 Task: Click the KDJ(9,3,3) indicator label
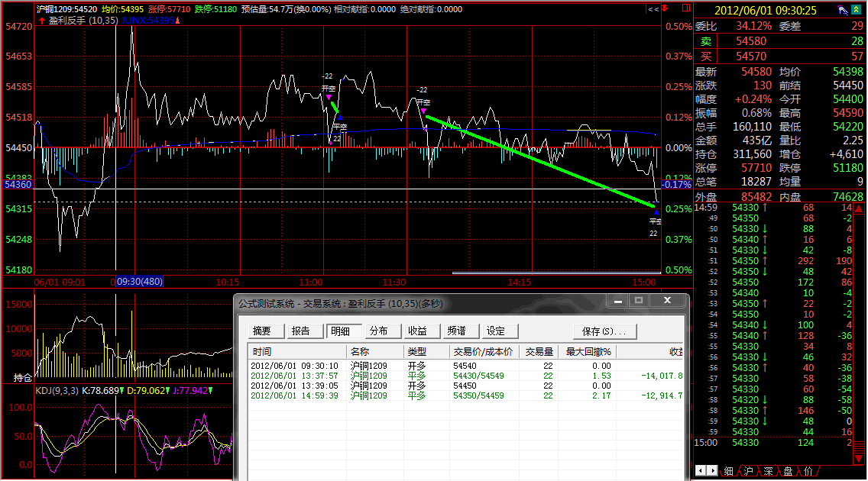pos(57,391)
